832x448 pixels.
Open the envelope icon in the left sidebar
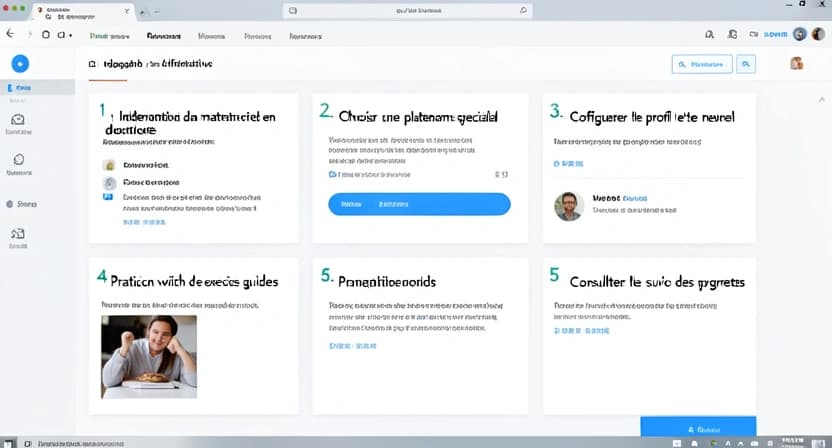click(18, 119)
